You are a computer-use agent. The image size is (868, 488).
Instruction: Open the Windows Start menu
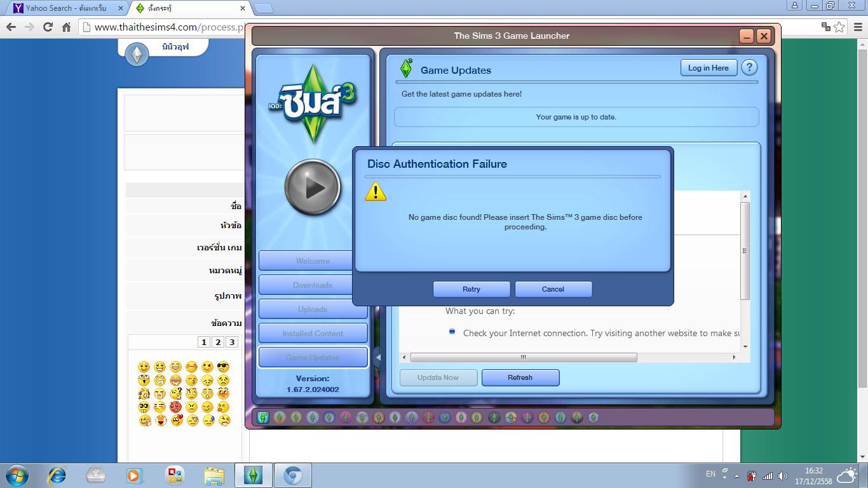click(17, 475)
